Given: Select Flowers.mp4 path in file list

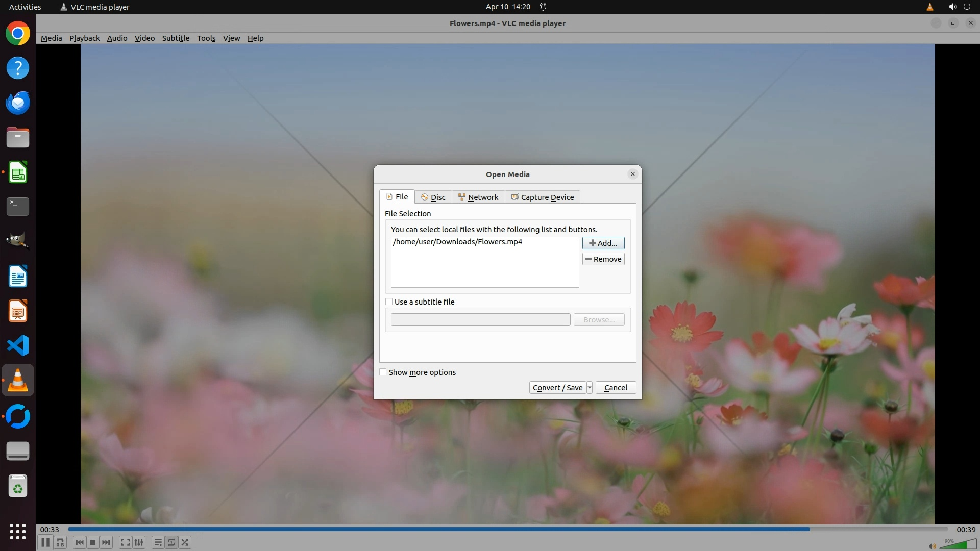Looking at the screenshot, I should pyautogui.click(x=457, y=242).
